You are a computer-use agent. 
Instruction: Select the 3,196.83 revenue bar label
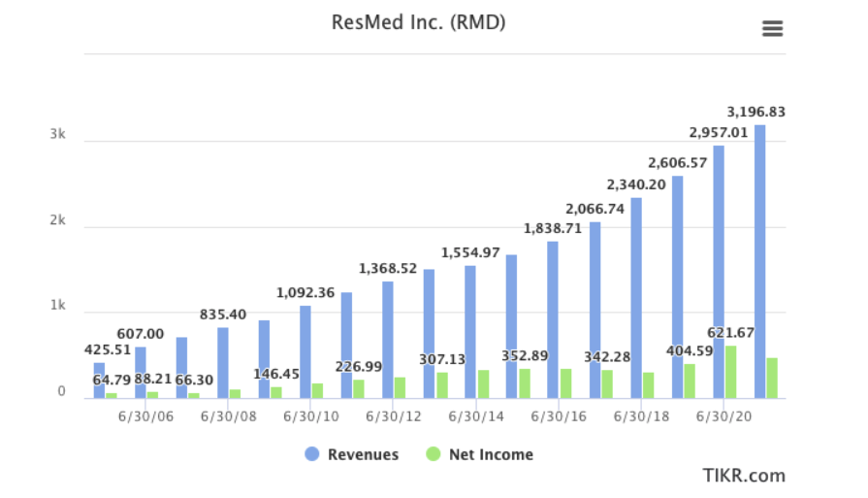point(755,112)
